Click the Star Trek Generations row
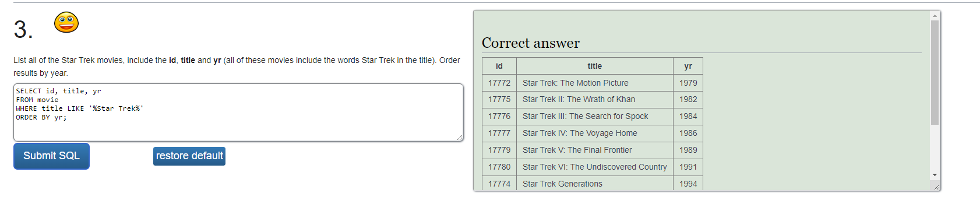Screen dimensions: 980x221 pyautogui.click(x=593, y=184)
